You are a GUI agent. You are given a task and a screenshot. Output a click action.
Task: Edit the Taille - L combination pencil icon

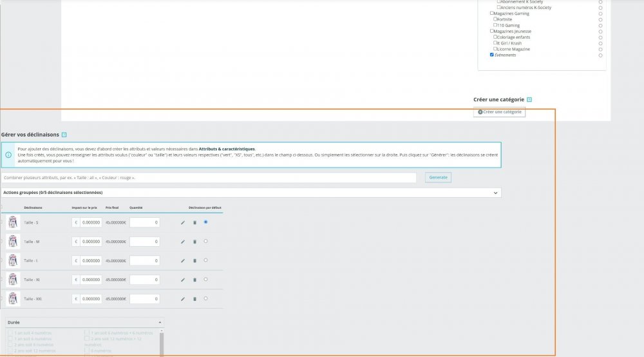pyautogui.click(x=183, y=260)
